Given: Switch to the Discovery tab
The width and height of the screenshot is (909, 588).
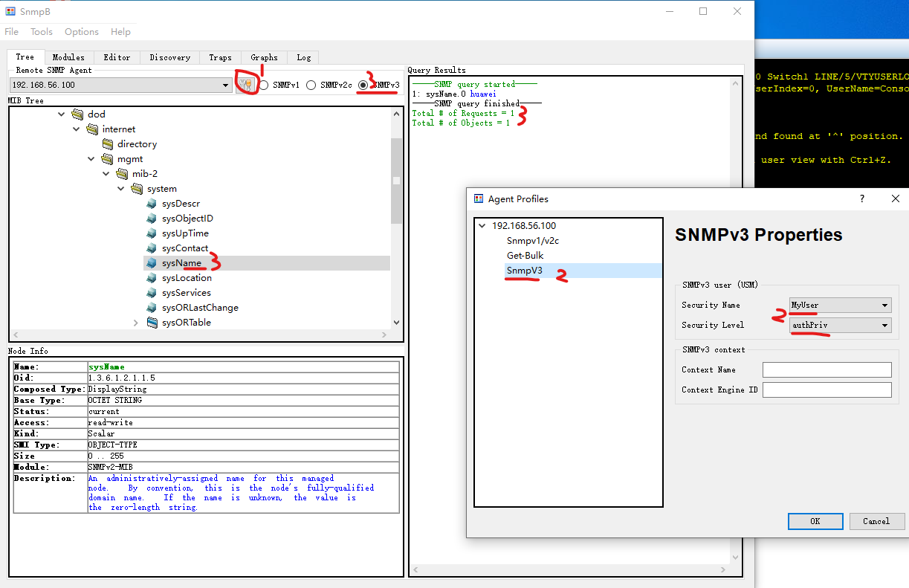Looking at the screenshot, I should [169, 57].
